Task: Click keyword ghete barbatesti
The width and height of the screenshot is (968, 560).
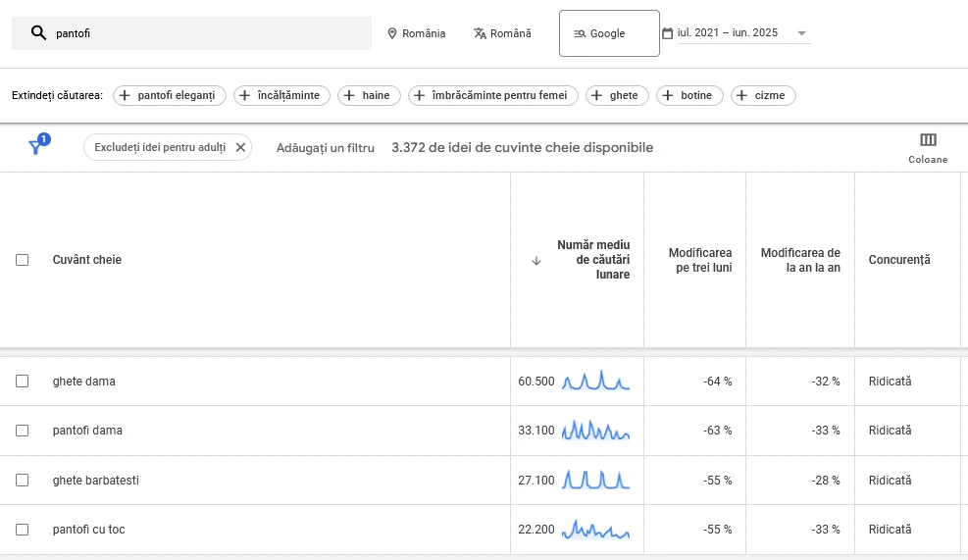Action: 96,480
